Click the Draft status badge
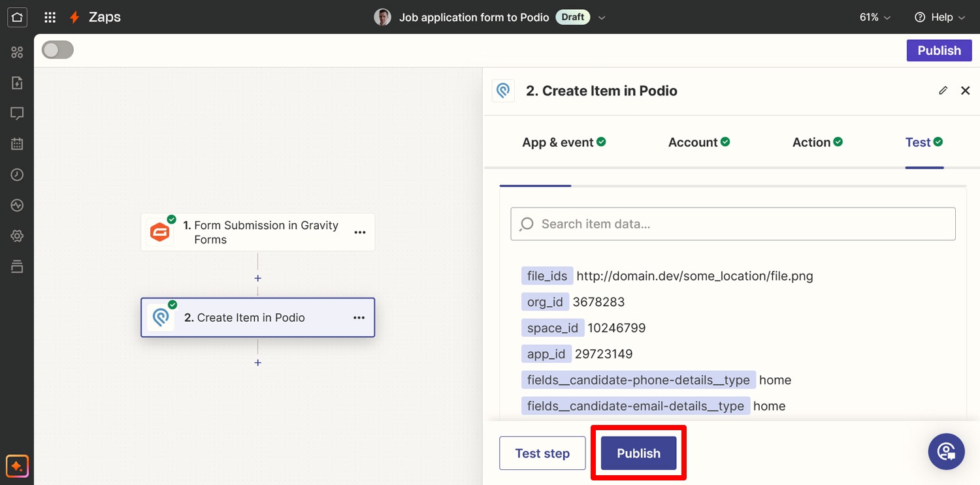 (x=573, y=18)
